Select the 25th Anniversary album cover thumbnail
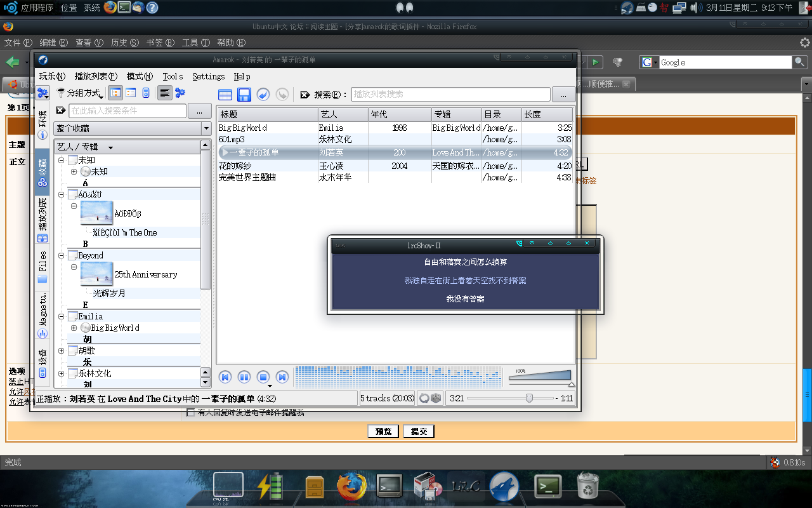The width and height of the screenshot is (812, 508). pyautogui.click(x=97, y=274)
